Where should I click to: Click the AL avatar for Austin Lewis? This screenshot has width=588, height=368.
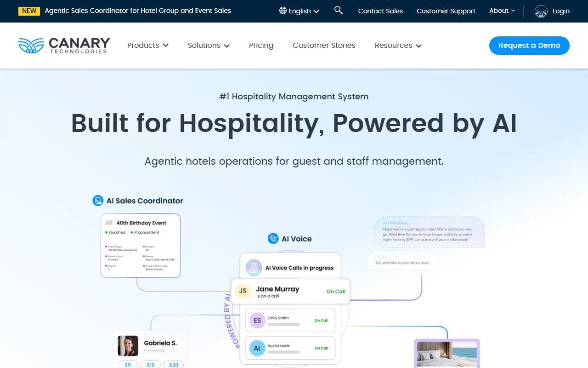coord(257,348)
